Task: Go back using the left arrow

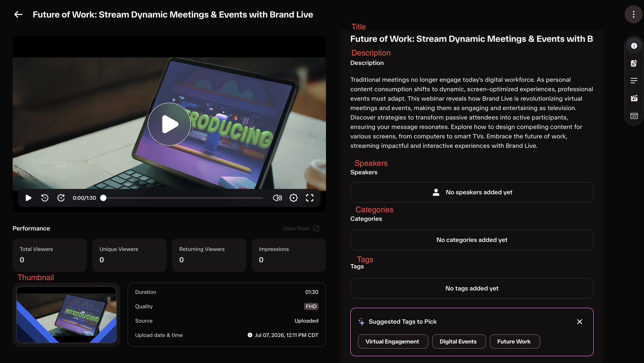Action: click(x=18, y=15)
